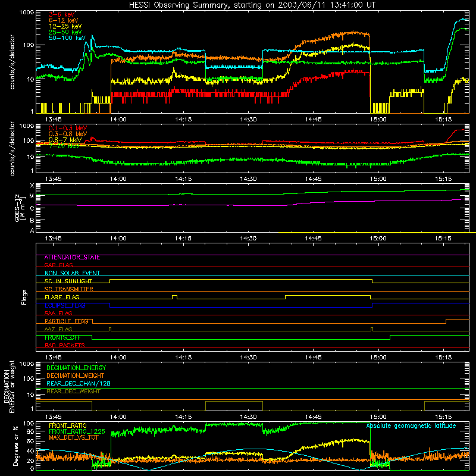Select the ATTENUATOR_STATE flag label
This screenshot has height=476, width=476.
tap(72, 258)
